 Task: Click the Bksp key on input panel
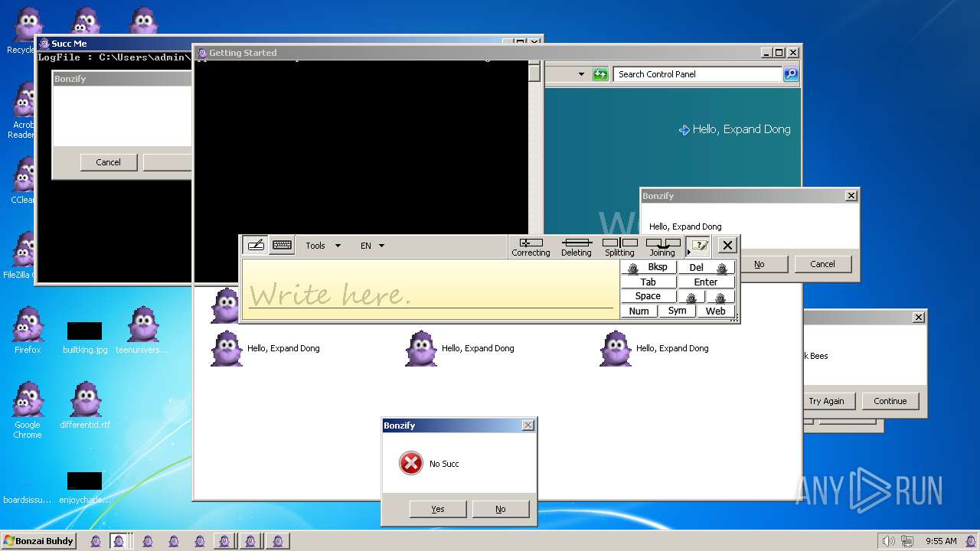click(648, 267)
